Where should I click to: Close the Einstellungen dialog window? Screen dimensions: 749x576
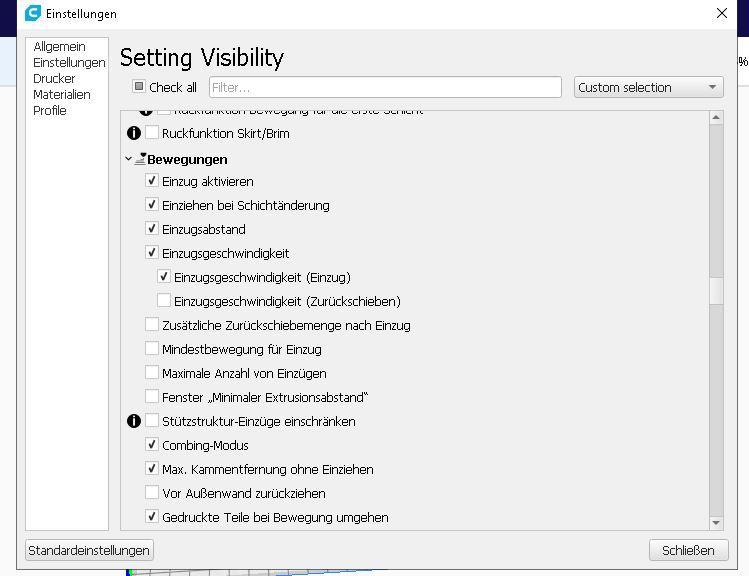click(722, 14)
